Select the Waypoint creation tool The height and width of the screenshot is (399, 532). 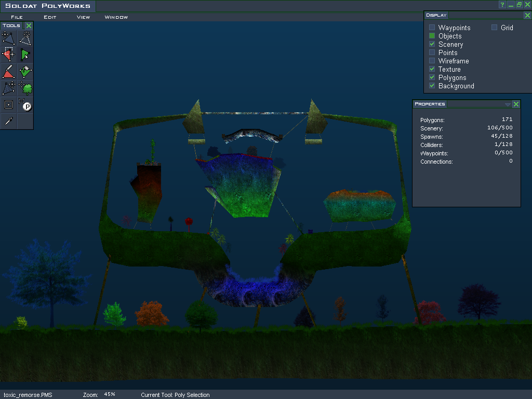tap(8, 104)
